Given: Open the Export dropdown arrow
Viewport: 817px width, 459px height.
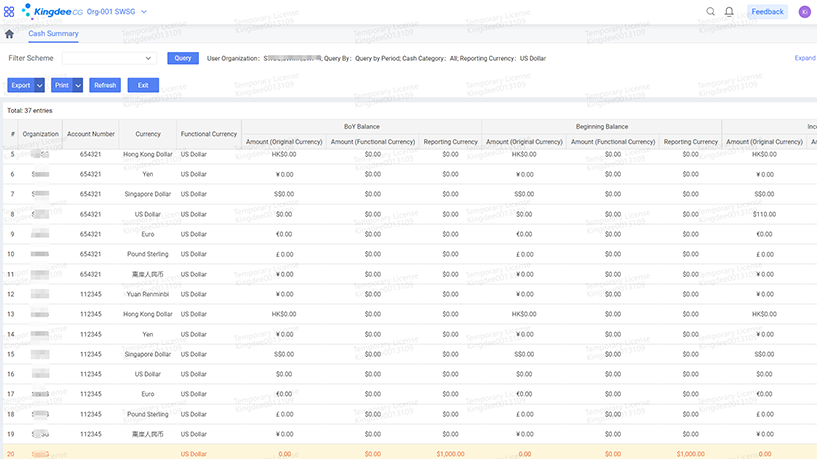Looking at the screenshot, I should (x=39, y=85).
